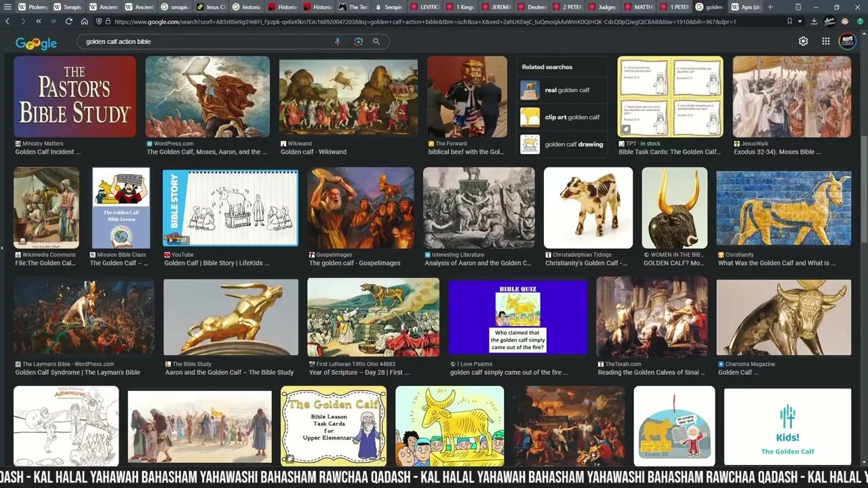
Task: Open 'Aaron and the Golden Calf – The Bible Study' link
Action: tap(229, 372)
